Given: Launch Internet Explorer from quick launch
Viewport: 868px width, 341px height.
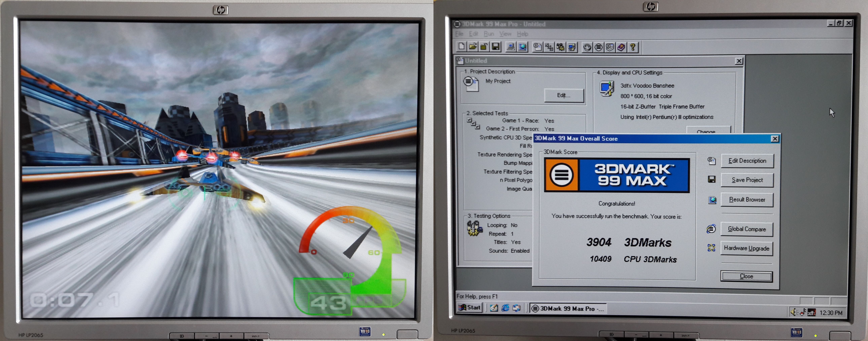Looking at the screenshot, I should click(505, 308).
